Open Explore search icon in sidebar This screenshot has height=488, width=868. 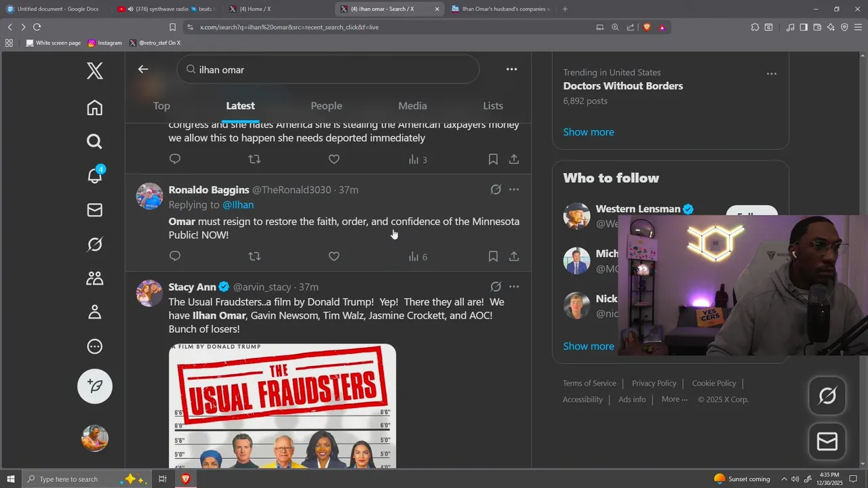(x=95, y=141)
